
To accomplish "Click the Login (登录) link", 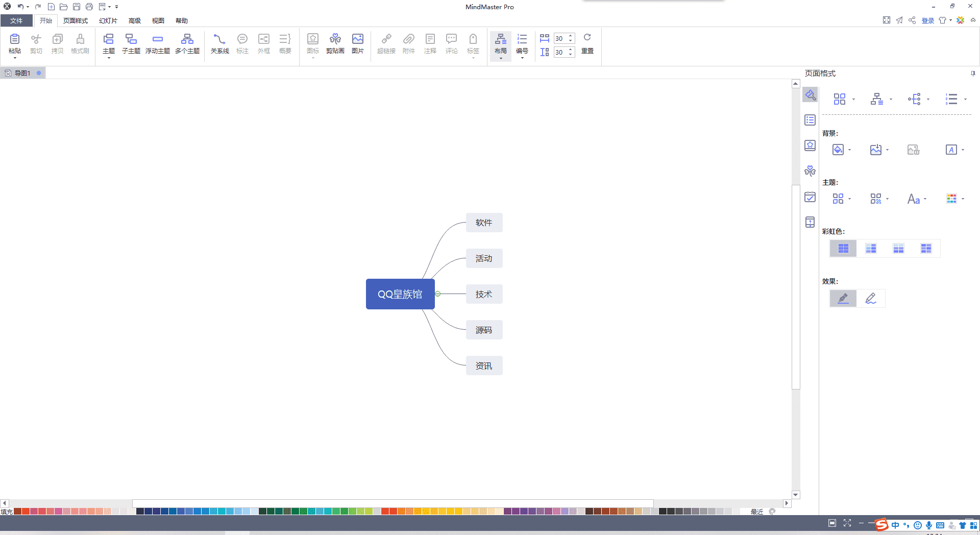I will [x=928, y=21].
